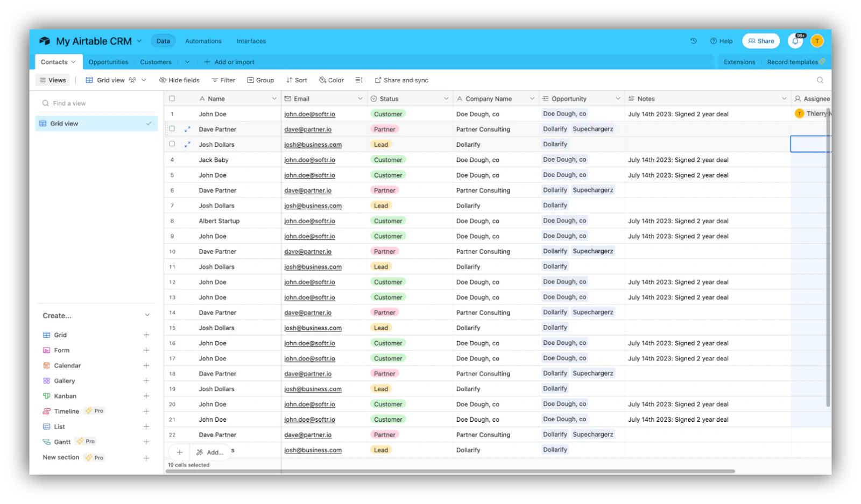The image size is (861, 504).
Task: Add a new Gallery view plus
Action: 146,380
